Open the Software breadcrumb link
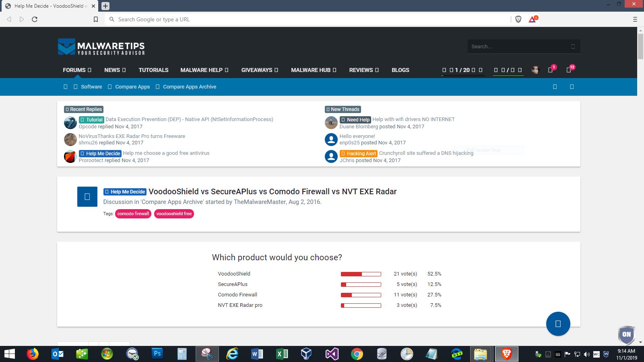The image size is (644, 362). pos(91,87)
